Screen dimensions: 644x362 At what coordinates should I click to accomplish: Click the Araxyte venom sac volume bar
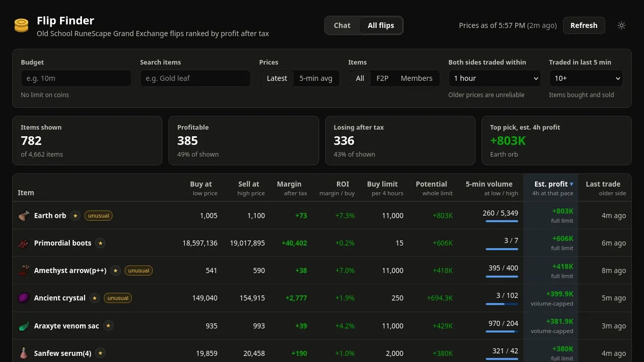click(502, 331)
